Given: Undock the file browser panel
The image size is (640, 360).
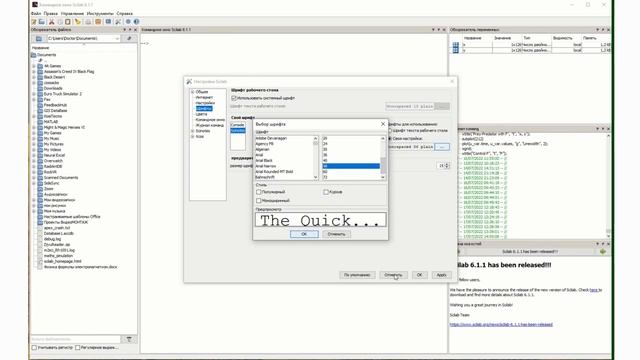Looking at the screenshot, I should click(130, 30).
